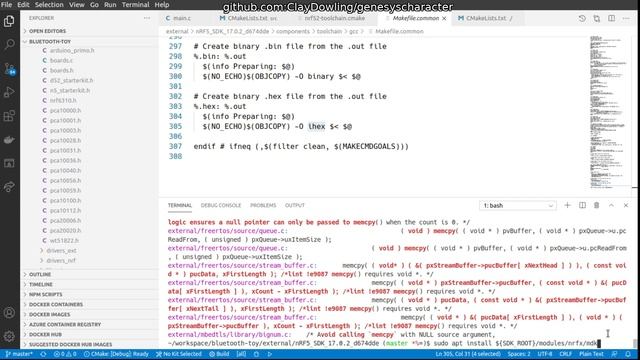
Task: Open the Search view in activity bar
Action: pyautogui.click(x=9, y=44)
